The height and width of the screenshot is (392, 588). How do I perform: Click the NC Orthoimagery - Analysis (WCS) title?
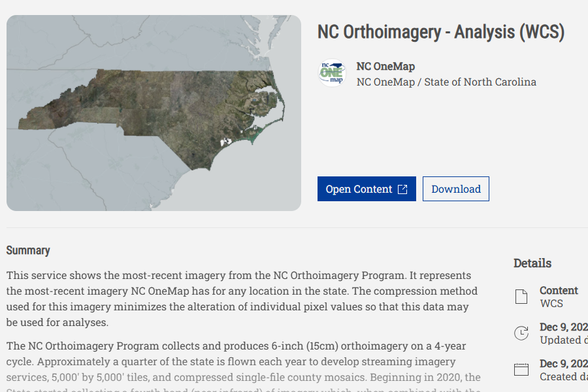(440, 31)
